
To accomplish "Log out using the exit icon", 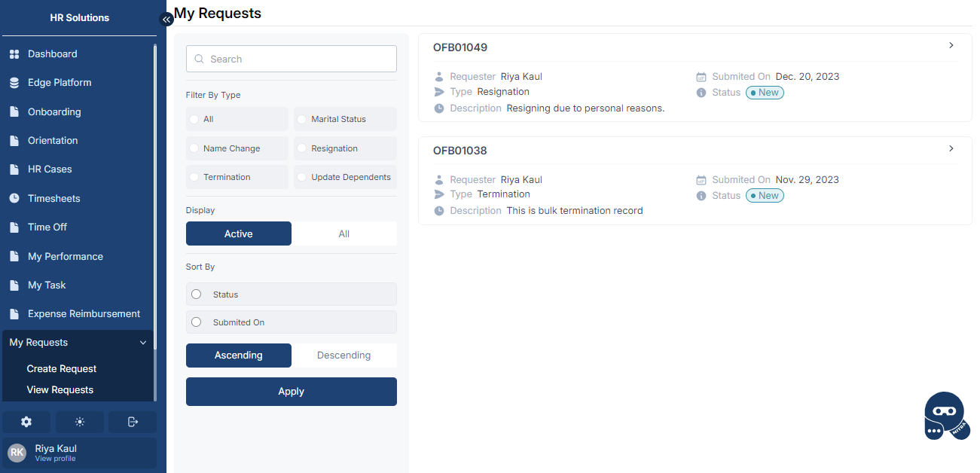I will pos(133,422).
